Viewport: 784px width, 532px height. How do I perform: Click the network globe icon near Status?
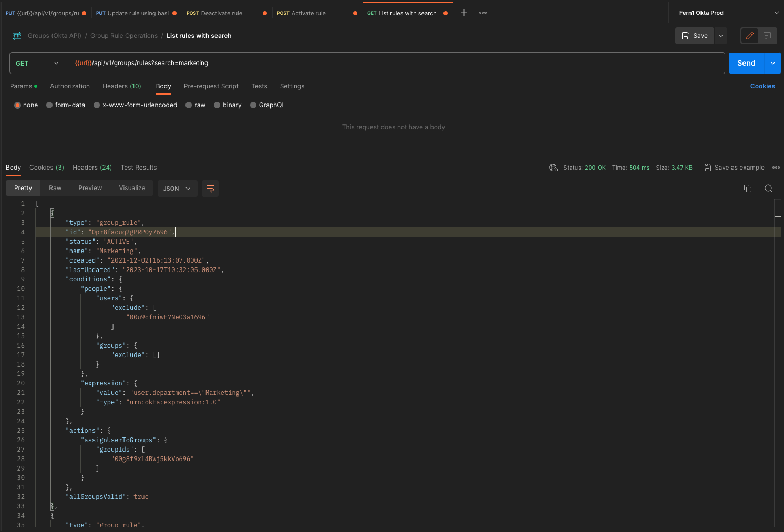pyautogui.click(x=553, y=168)
